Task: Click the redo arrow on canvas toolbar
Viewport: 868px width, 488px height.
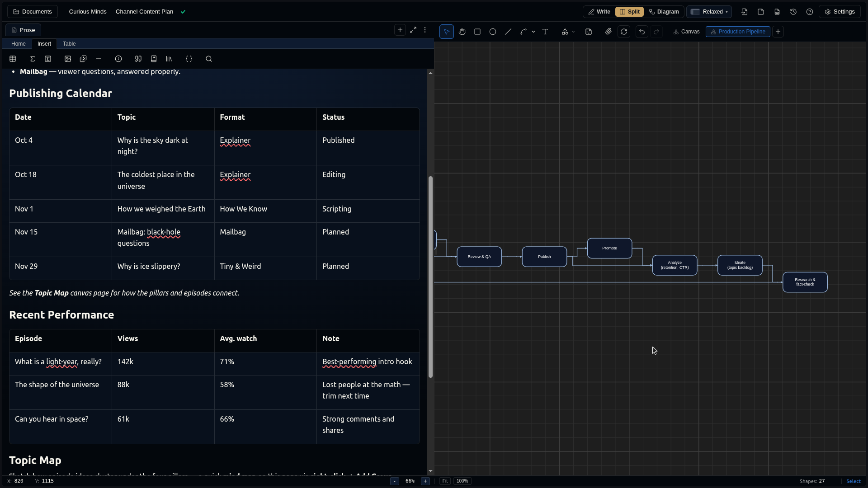Action: click(656, 32)
